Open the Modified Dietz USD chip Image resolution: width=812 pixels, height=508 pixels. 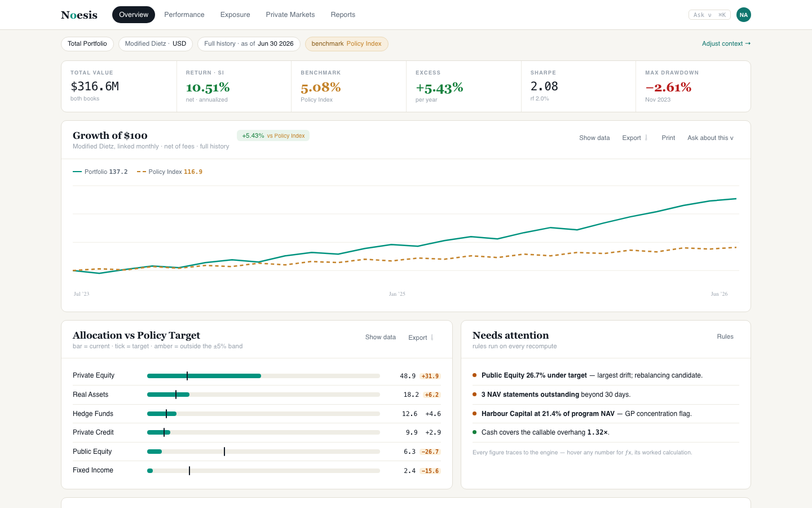156,44
